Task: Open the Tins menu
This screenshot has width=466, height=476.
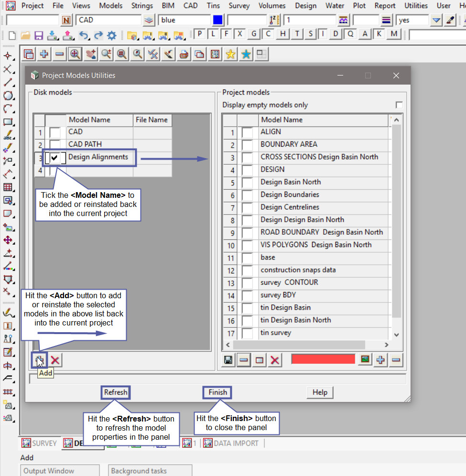Action: pyautogui.click(x=213, y=6)
